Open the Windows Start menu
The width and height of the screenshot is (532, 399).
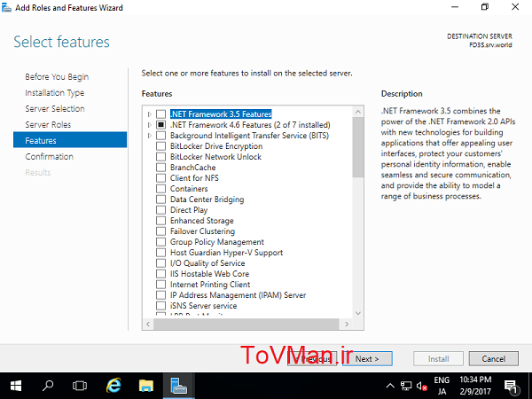click(x=16, y=386)
